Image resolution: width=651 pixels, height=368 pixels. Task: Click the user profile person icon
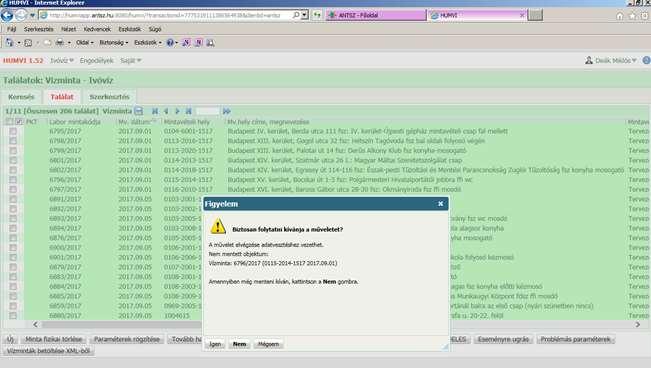(x=589, y=60)
